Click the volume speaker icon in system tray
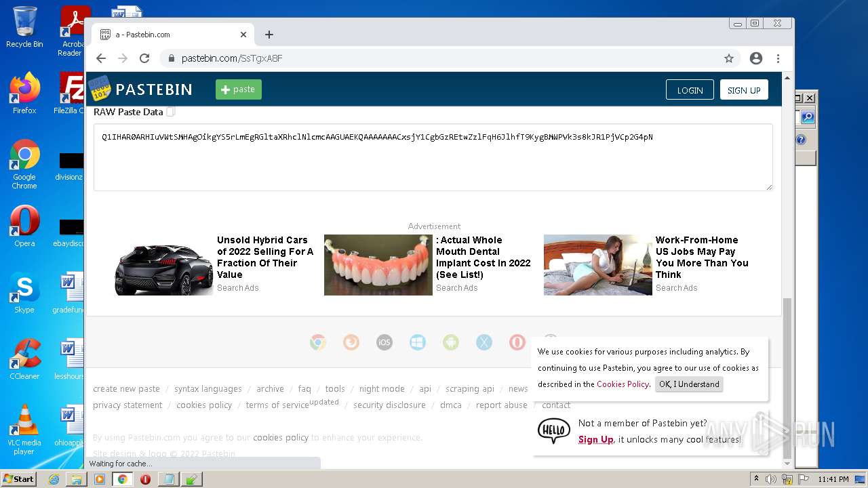The width and height of the screenshot is (868, 488). (771, 479)
